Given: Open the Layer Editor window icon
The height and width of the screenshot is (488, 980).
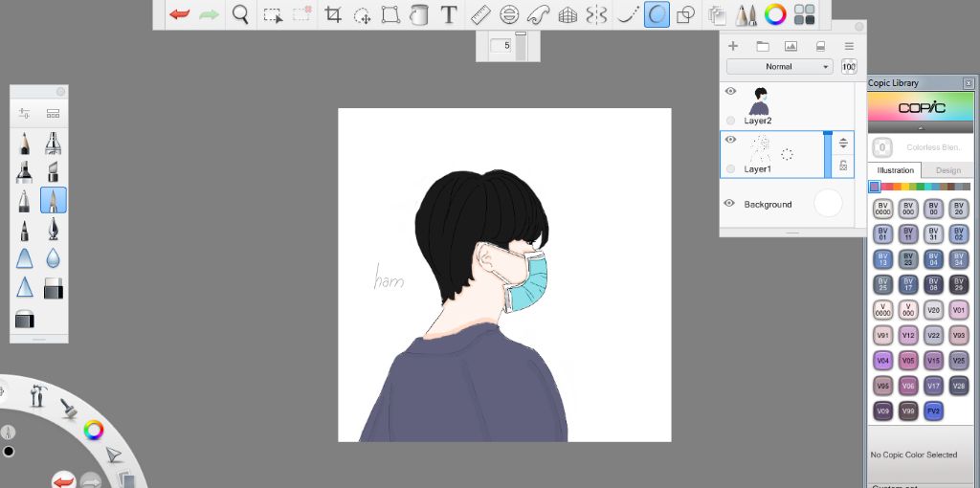Looking at the screenshot, I should 717,14.
